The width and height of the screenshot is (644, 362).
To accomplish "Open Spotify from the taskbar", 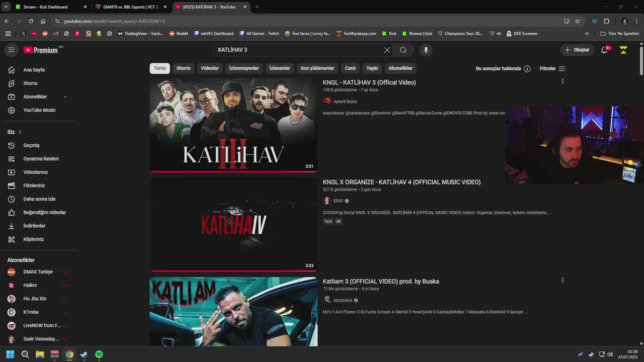I will pos(99,354).
